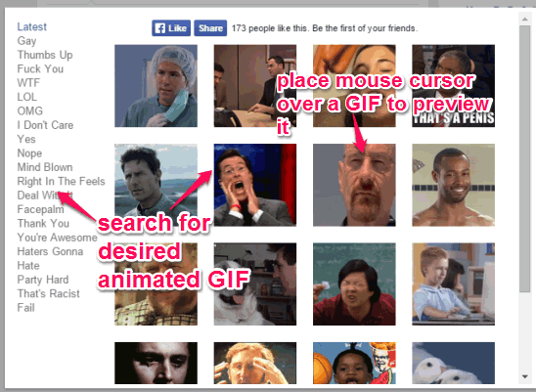Click the pug dog GIF thumbnail
The image size is (536, 392).
(x=255, y=284)
